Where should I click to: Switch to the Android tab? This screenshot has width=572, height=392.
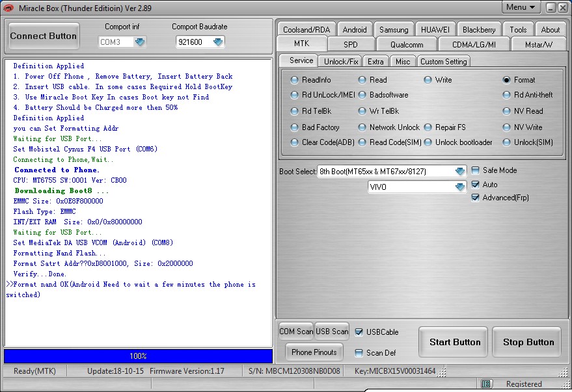click(355, 29)
